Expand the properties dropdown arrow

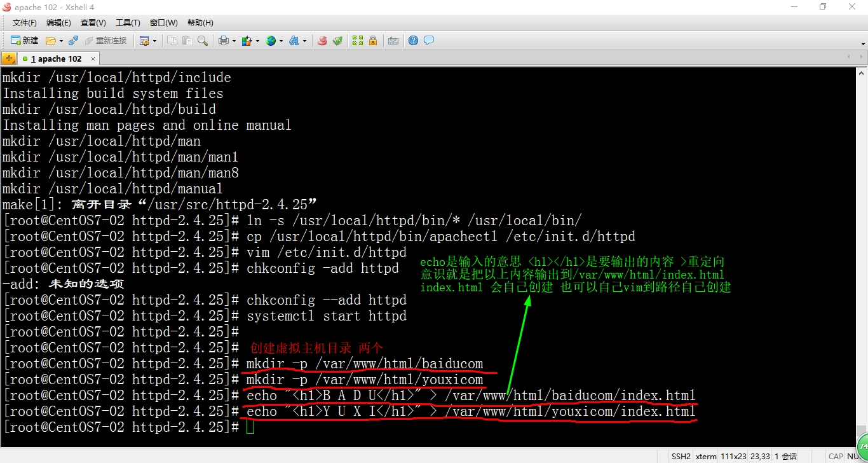tap(154, 41)
